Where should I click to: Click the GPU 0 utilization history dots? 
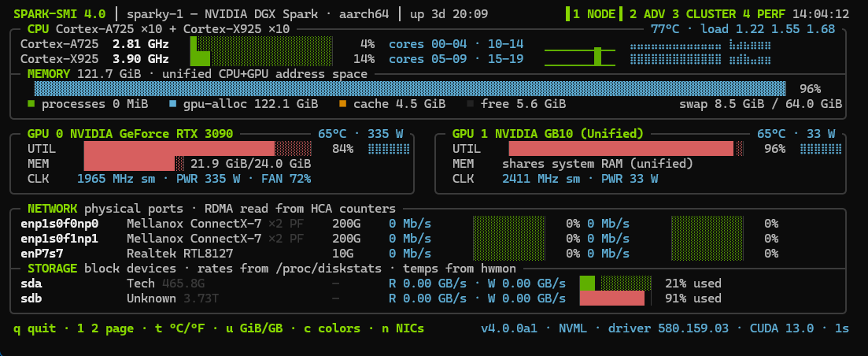(x=389, y=148)
